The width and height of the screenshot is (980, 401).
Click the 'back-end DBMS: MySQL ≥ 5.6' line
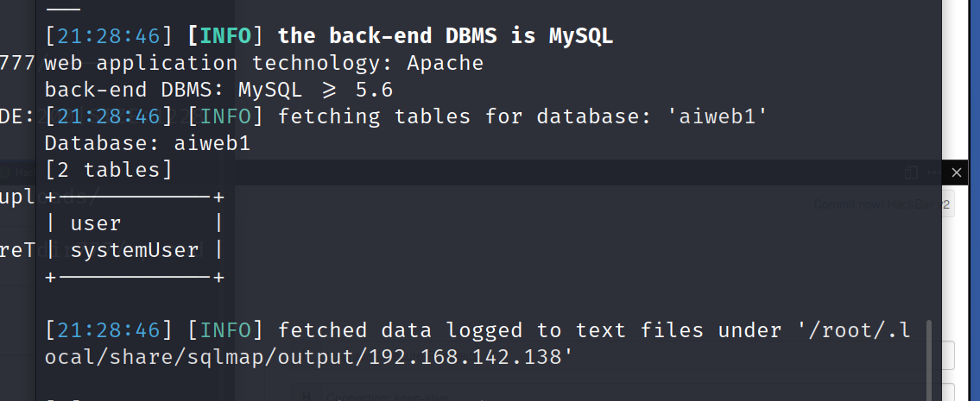pyautogui.click(x=218, y=90)
